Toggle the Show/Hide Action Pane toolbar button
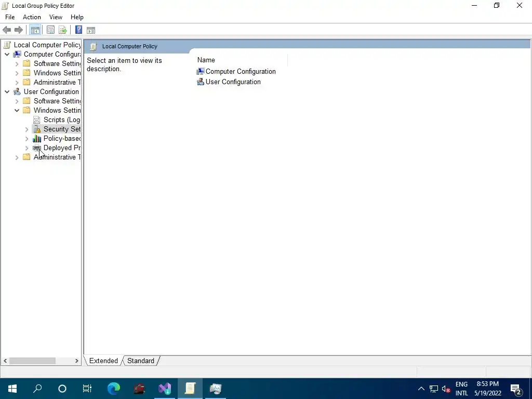 91,30
